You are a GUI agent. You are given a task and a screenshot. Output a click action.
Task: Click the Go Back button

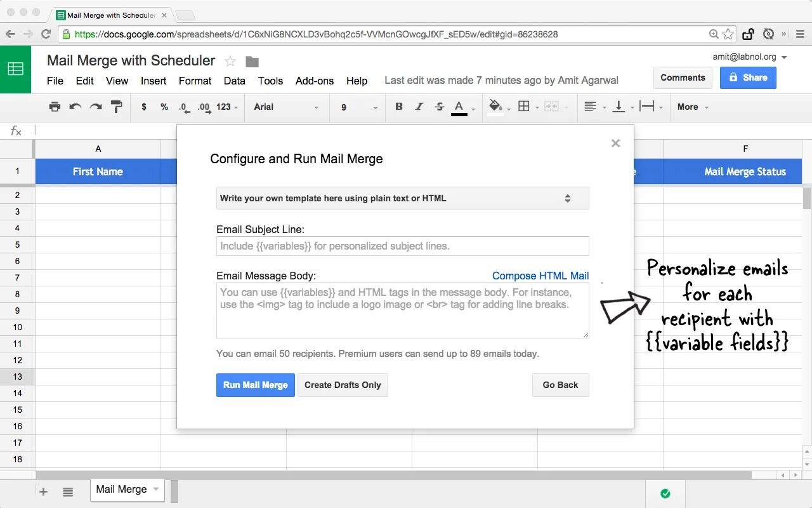(x=561, y=385)
